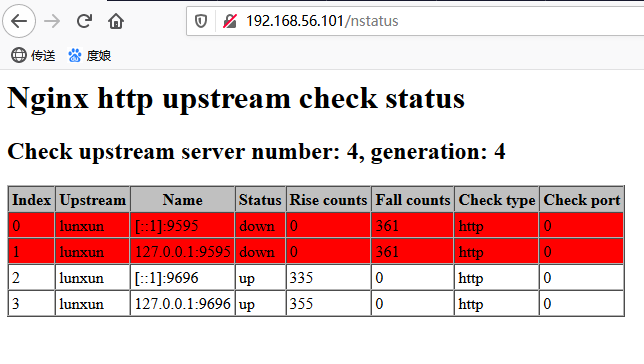Image resolution: width=644 pixels, height=364 pixels.
Task: Open the browser home page
Action: (116, 21)
